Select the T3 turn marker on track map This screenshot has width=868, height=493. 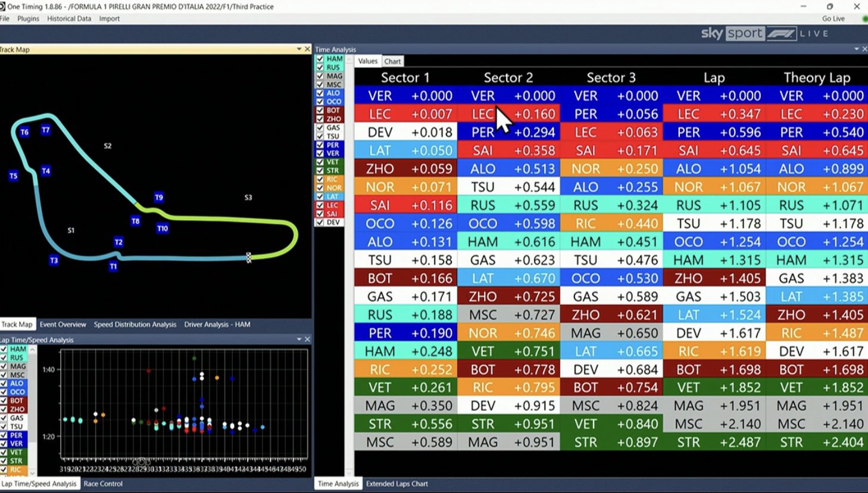[x=54, y=260]
